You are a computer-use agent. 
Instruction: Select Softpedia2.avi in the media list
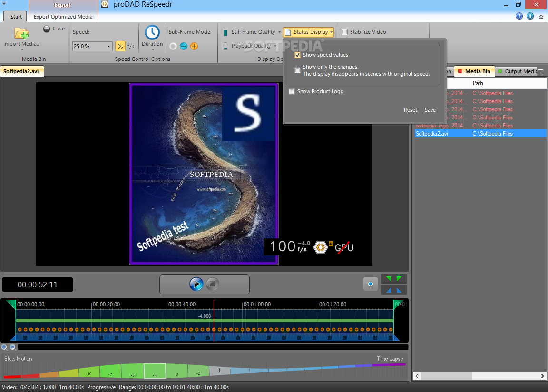(480, 134)
